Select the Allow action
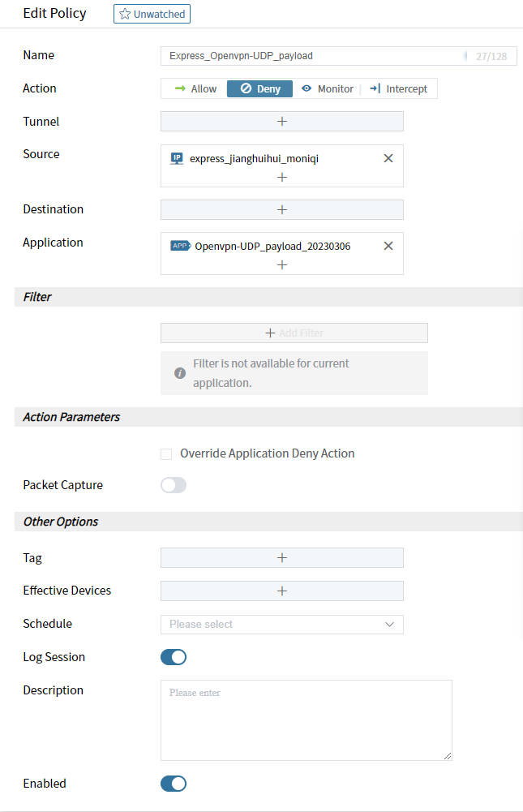 coord(195,88)
